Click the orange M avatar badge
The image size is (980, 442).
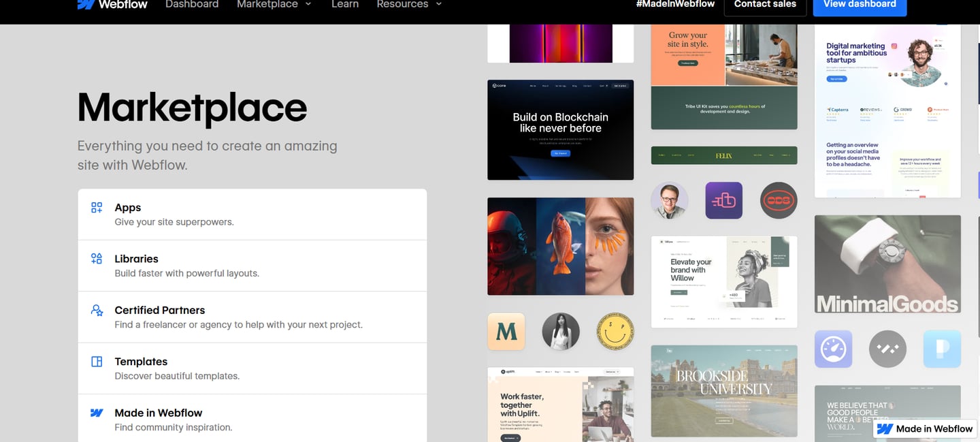pos(506,332)
